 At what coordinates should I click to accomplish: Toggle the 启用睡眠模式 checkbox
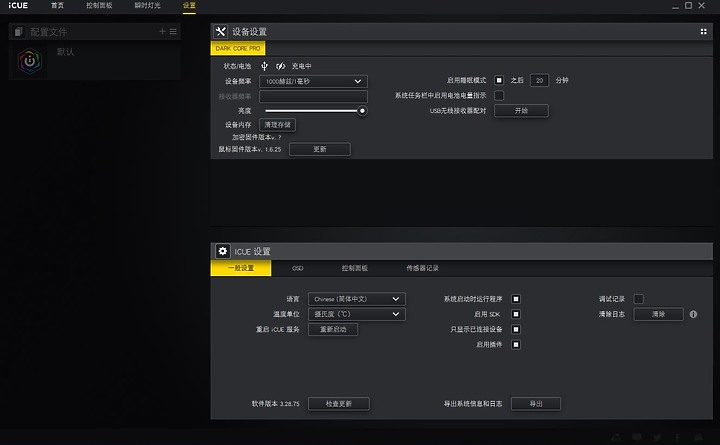[499, 80]
